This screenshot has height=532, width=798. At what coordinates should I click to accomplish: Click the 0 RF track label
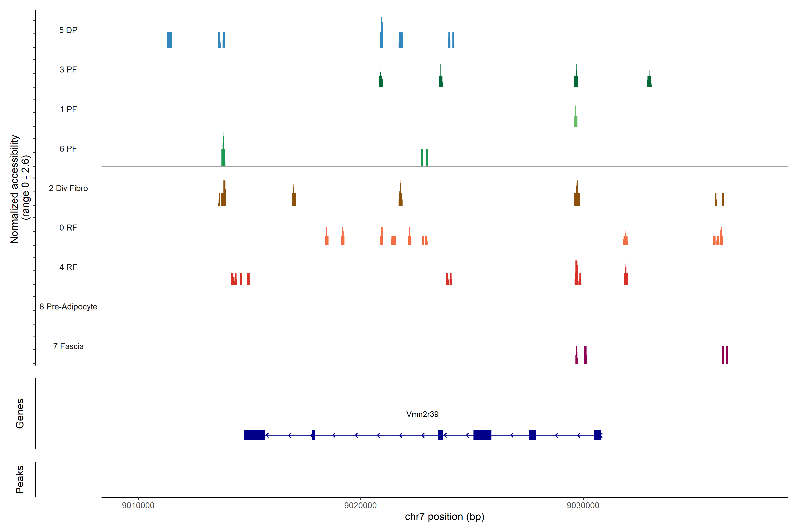coord(68,228)
